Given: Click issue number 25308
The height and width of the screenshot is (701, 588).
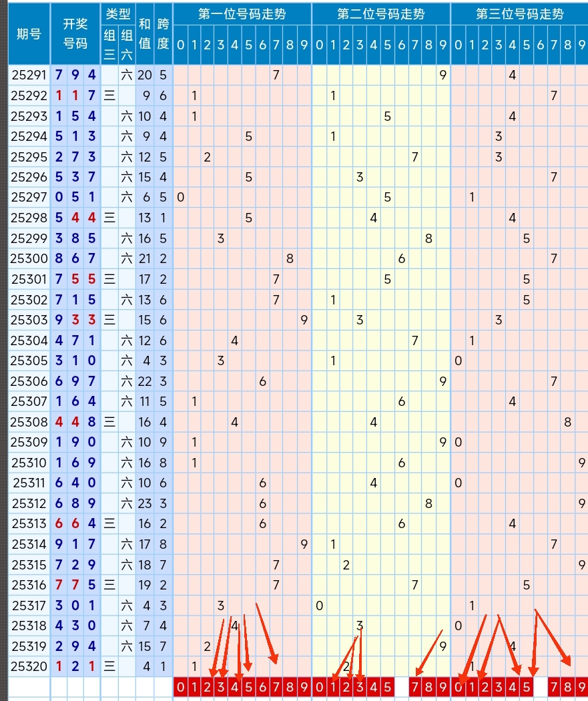Looking at the screenshot, I should (x=29, y=421).
